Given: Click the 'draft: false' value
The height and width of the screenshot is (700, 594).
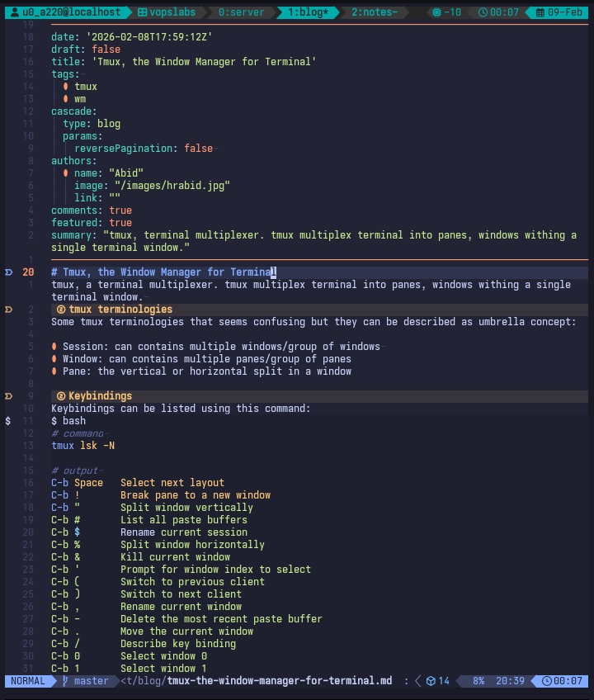Looking at the screenshot, I should 106,50.
